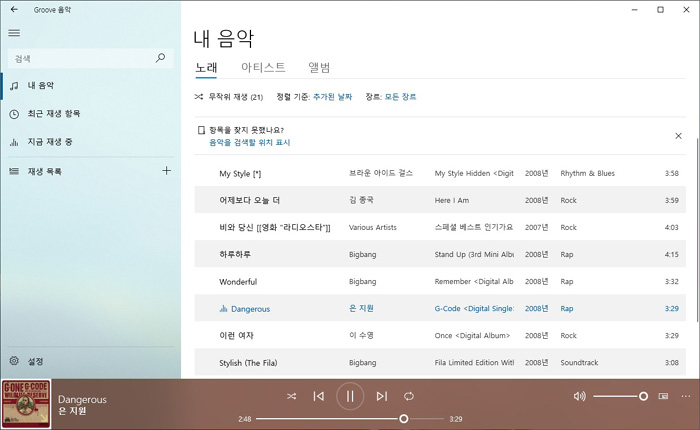Click the now-playing bars icon beside Dangerous

(223, 309)
